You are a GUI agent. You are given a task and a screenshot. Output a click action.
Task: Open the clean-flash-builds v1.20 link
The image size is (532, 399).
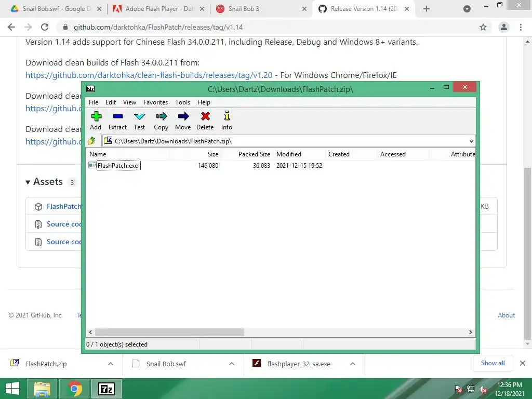[x=149, y=75]
